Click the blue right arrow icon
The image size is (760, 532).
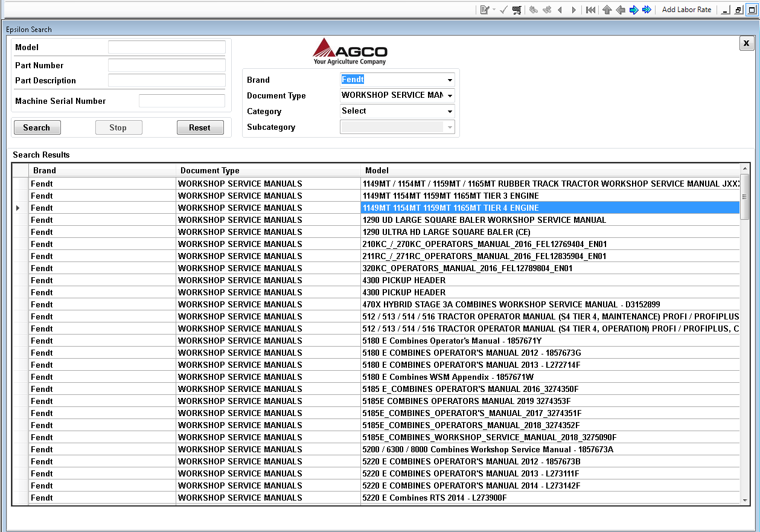634,10
